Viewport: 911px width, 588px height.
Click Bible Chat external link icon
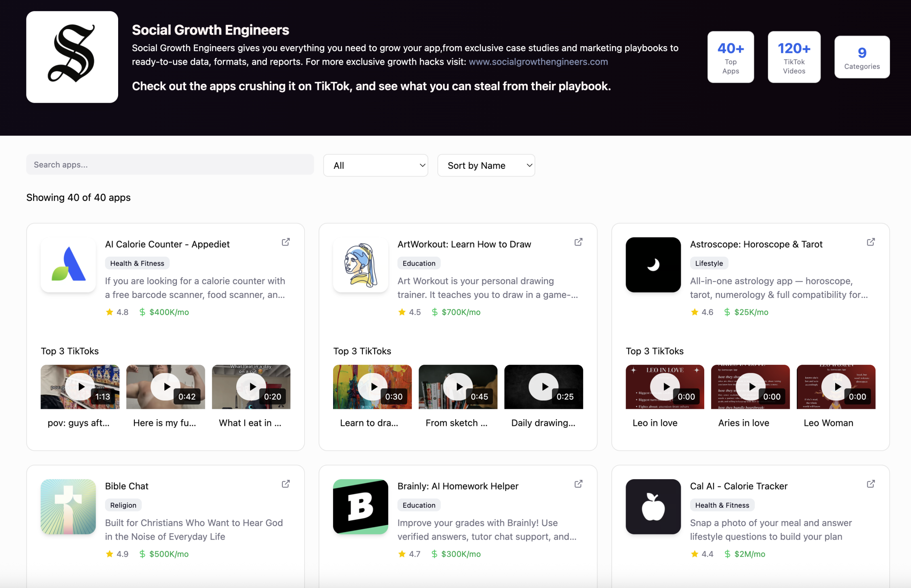(285, 484)
